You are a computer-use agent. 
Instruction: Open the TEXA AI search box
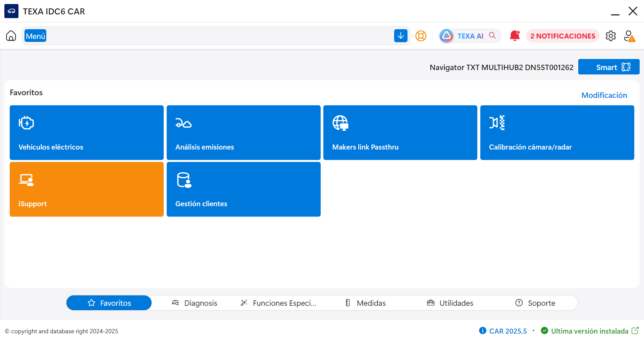pyautogui.click(x=470, y=36)
